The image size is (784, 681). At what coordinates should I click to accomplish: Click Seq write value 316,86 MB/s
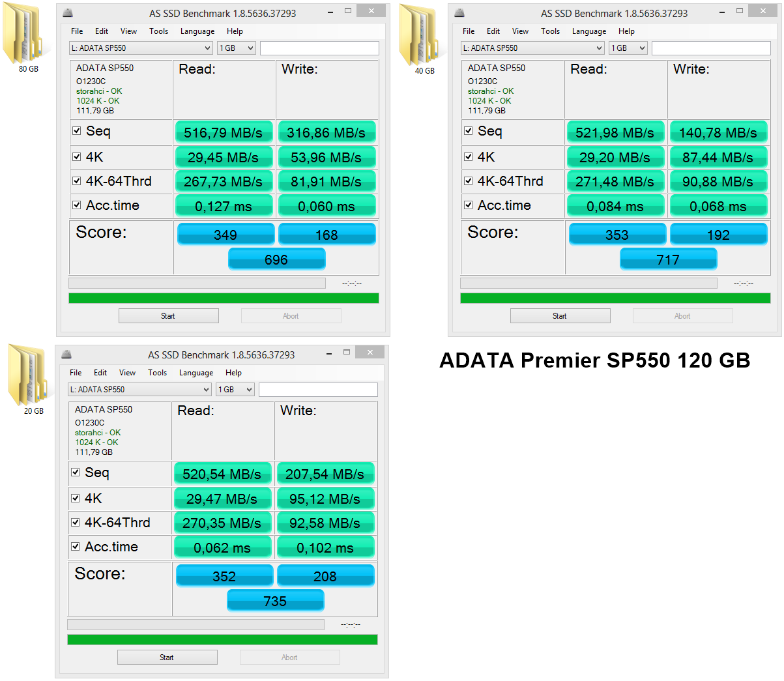point(327,132)
